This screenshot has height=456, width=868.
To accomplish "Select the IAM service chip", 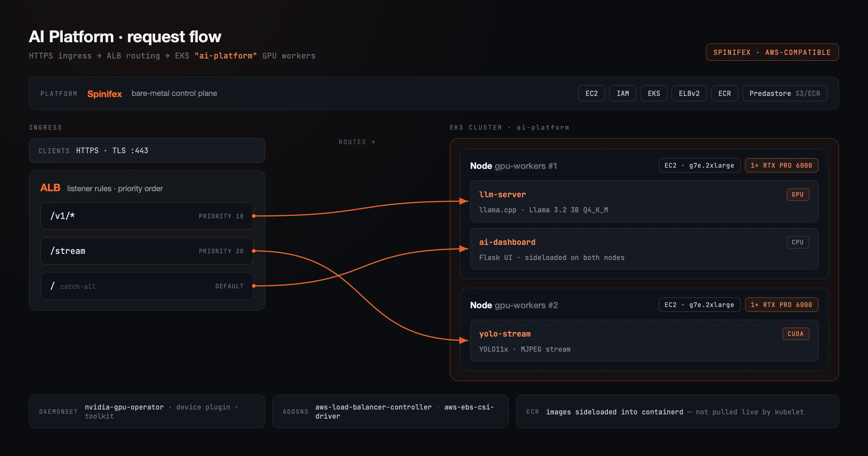I will point(623,93).
